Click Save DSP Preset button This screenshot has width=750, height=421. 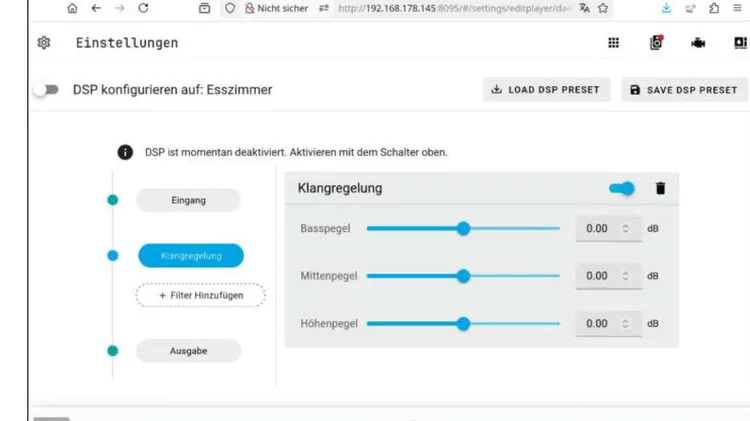[684, 90]
